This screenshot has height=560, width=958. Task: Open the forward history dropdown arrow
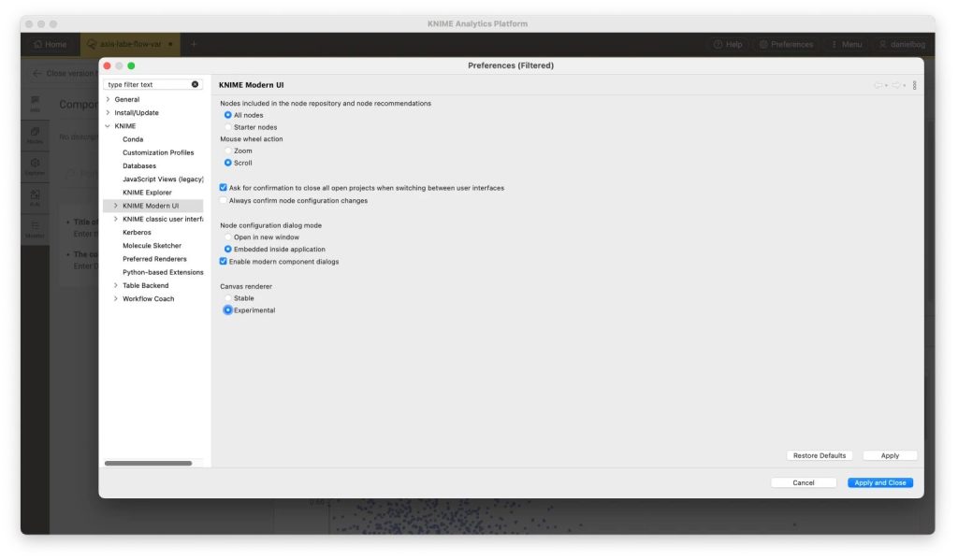pos(905,86)
